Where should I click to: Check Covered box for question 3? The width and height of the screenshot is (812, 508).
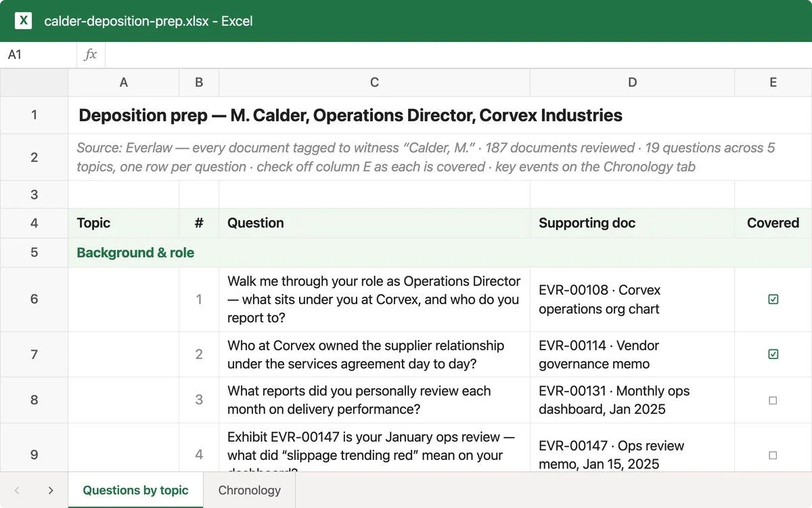(x=773, y=400)
